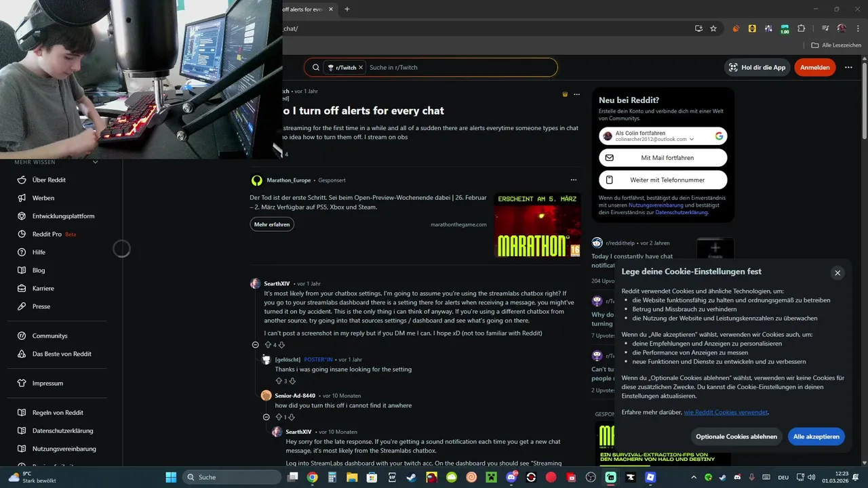Open Google Chrome from the taskbar
Viewport: 868px width, 488px height.
coord(312,477)
